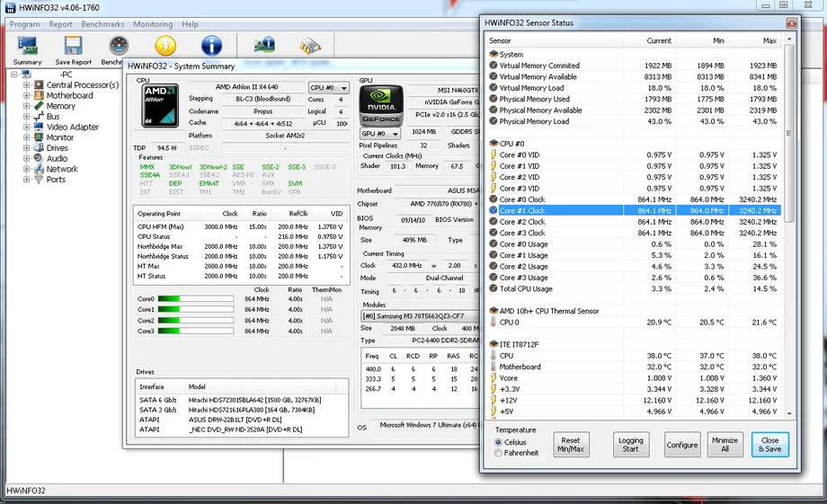Open the CPU #0 selector dropdown

click(x=329, y=87)
